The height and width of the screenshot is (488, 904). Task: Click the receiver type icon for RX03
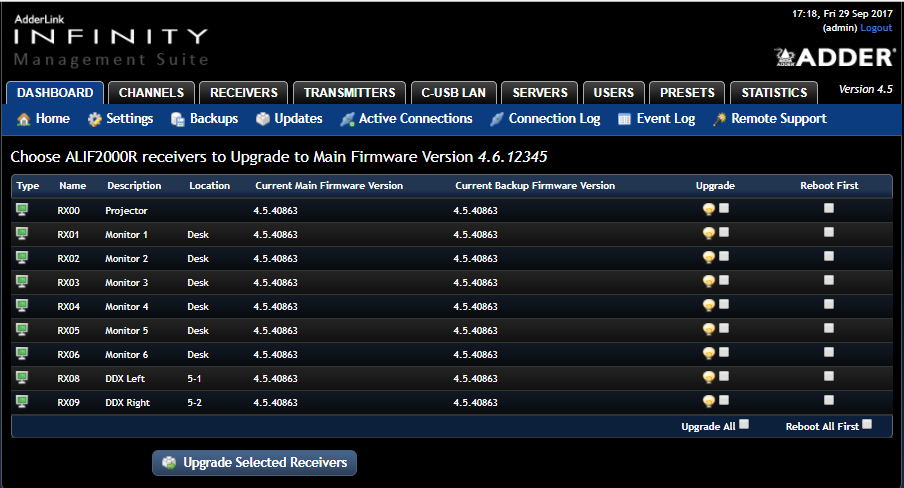pyautogui.click(x=22, y=281)
